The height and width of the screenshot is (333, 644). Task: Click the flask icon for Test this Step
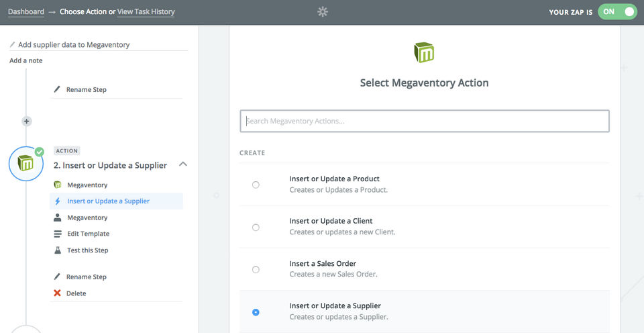57,250
